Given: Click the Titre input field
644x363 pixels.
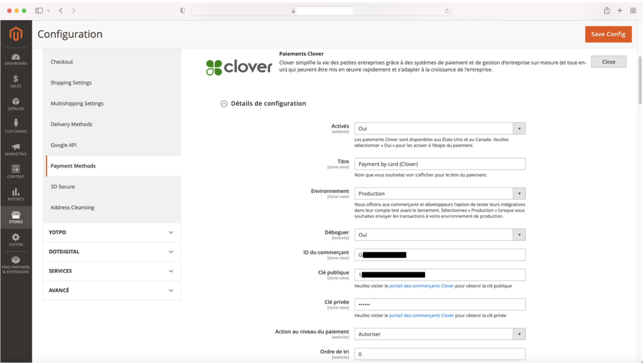Looking at the screenshot, I should [x=440, y=164].
